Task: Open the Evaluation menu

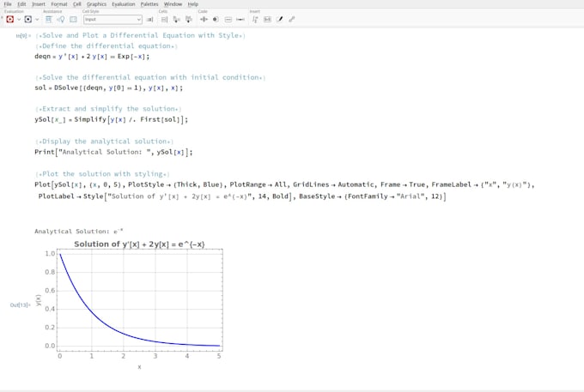Action: coord(124,4)
